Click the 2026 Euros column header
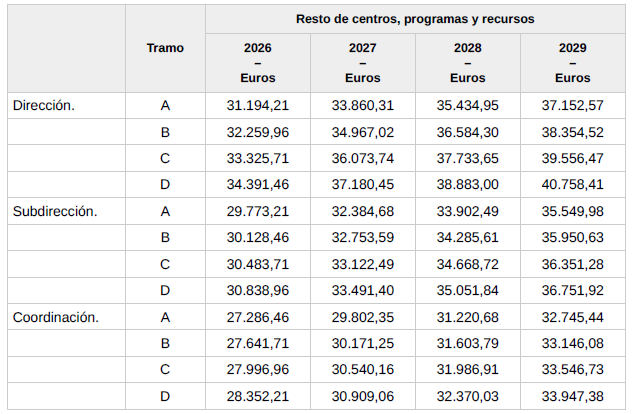Image resolution: width=635 pixels, height=414 pixels. tap(258, 63)
